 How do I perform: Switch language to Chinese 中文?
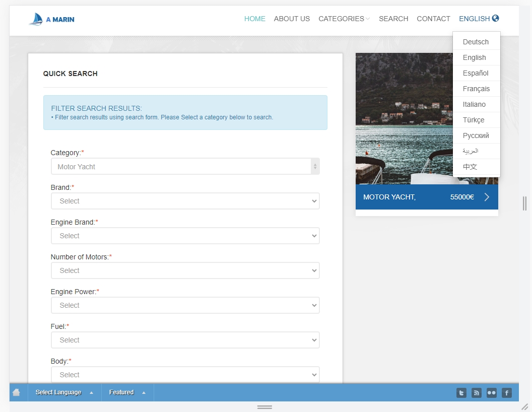click(x=477, y=167)
